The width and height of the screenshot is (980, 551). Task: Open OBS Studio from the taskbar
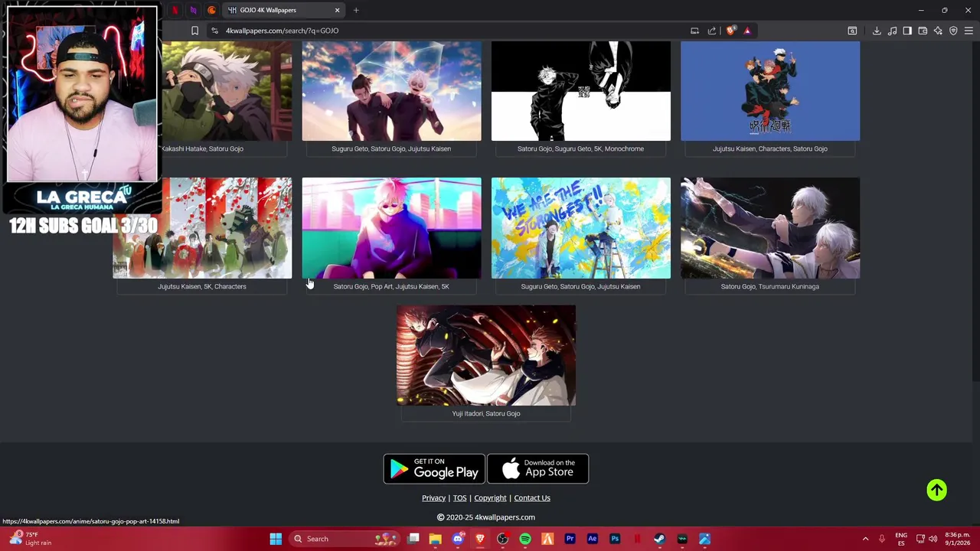point(502,539)
